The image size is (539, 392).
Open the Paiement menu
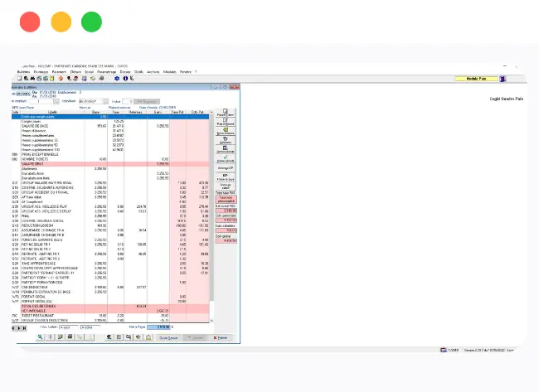59,72
